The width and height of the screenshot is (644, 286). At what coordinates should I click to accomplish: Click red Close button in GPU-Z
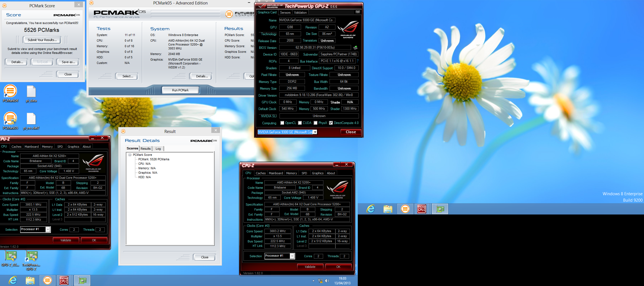tap(351, 132)
